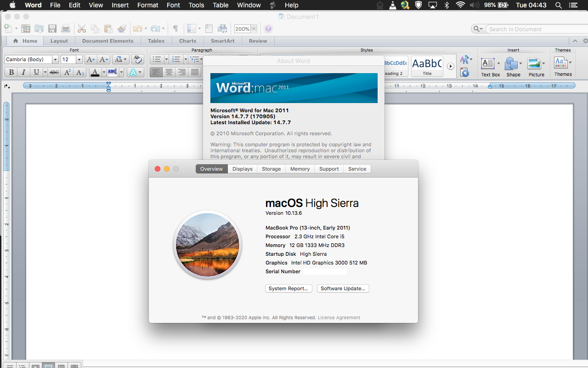Click the Clear Formatting eraser icon
The height and width of the screenshot is (368, 588).
point(137,59)
